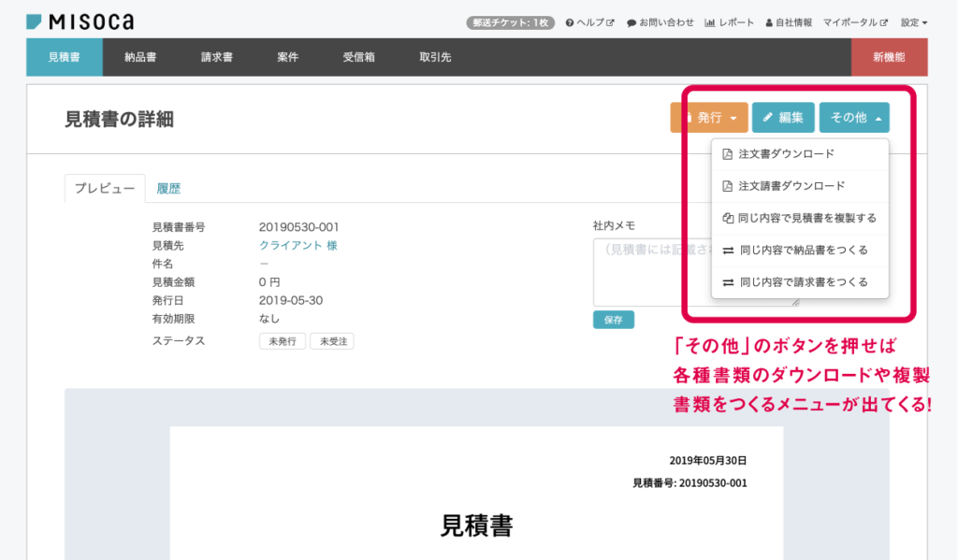Click the bar chart icon for レポート
Viewport: 958px width, 560px height.
[710, 22]
